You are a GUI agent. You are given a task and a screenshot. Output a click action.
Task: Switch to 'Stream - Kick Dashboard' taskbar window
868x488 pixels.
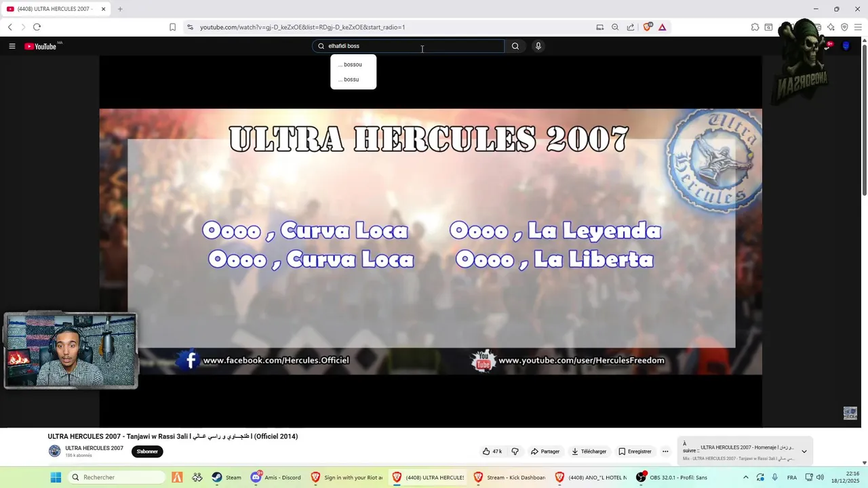[x=509, y=477]
